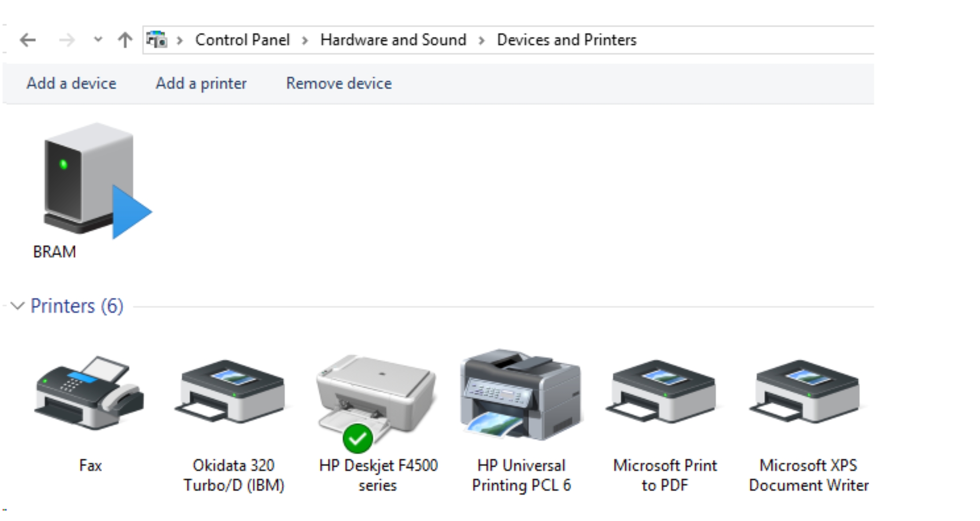This screenshot has height=521, width=980.
Task: Open Hardware and Sound breadcrumb
Action: (x=393, y=40)
